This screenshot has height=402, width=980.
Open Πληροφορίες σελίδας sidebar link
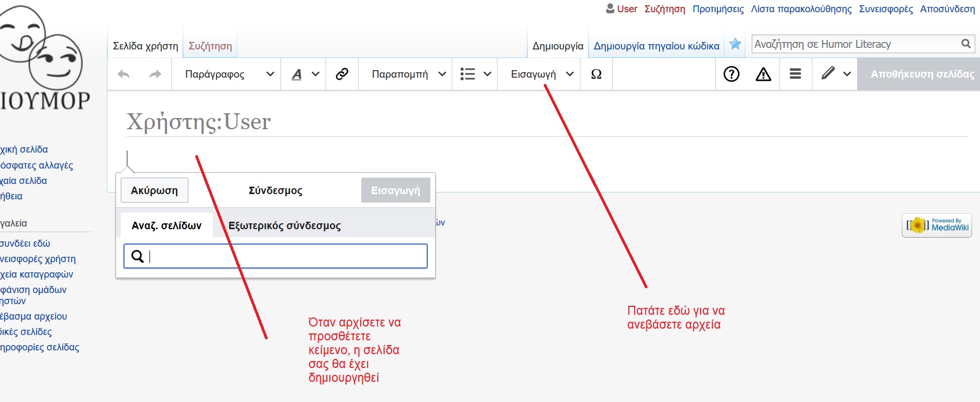tap(39, 347)
